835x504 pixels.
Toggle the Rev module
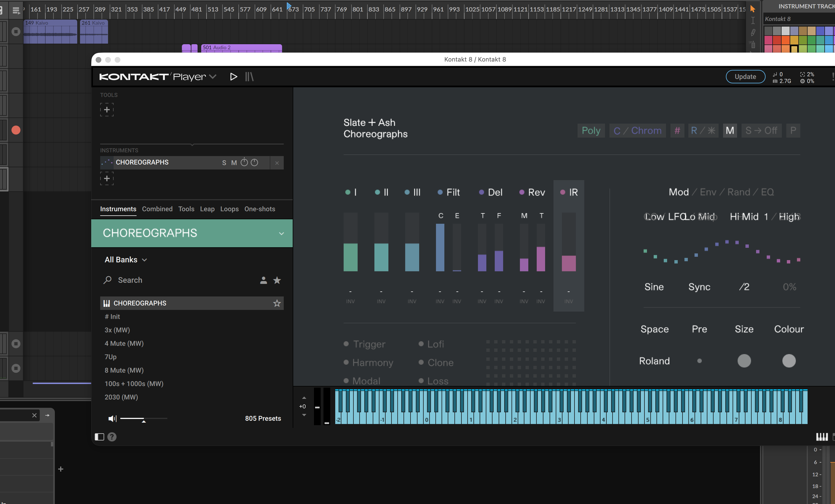(522, 192)
